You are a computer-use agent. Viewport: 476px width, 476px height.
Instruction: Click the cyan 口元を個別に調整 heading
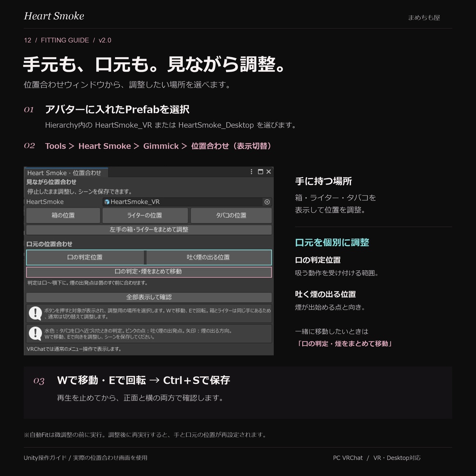[x=332, y=243]
